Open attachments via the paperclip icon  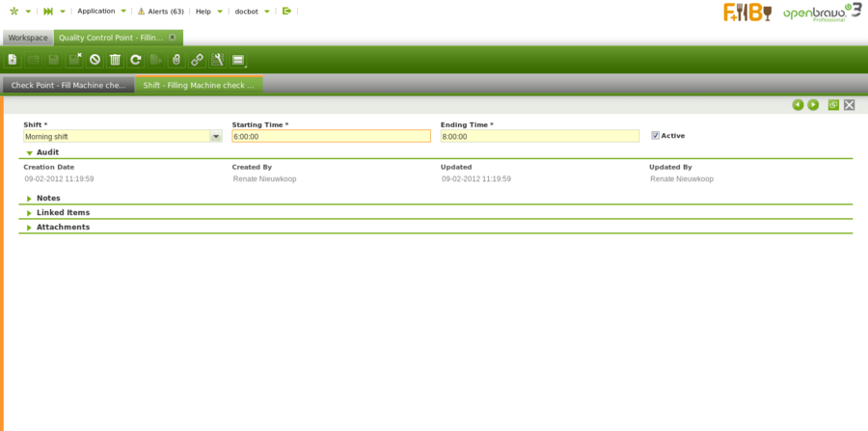coord(176,60)
